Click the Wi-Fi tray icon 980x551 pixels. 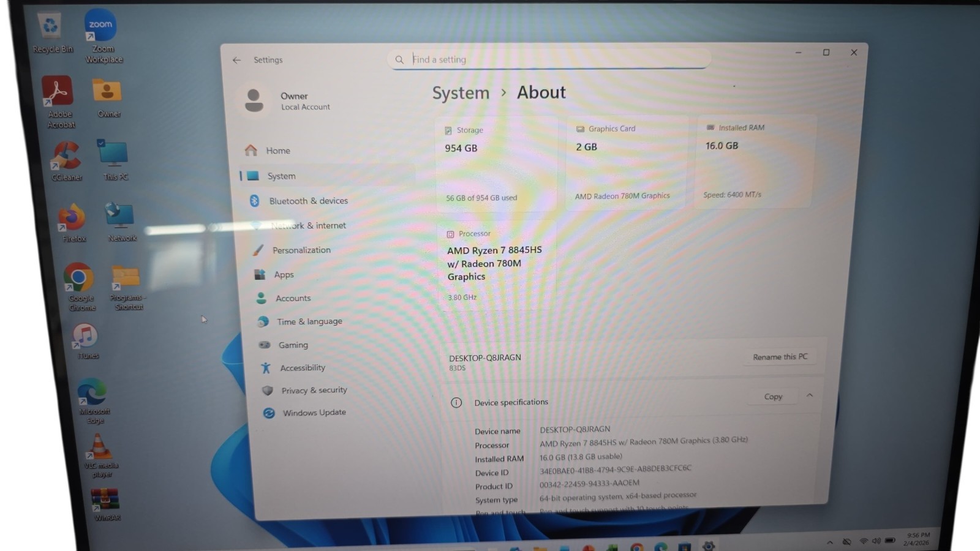[x=864, y=541]
